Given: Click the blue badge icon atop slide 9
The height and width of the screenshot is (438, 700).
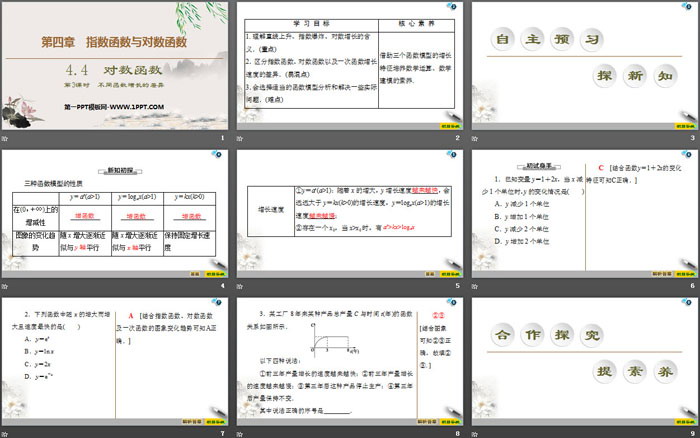Looking at the screenshot, I should tap(687, 302).
